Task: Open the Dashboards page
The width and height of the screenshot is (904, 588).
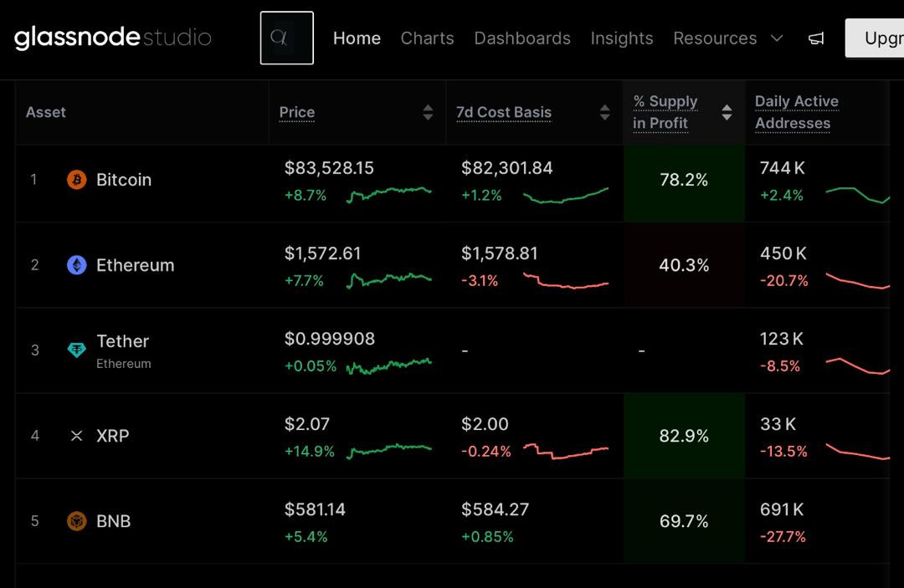Action: pyautogui.click(x=522, y=38)
